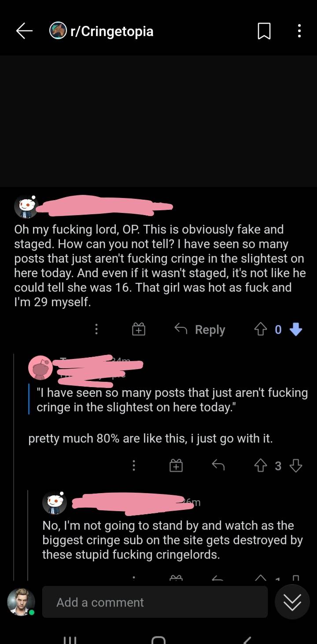This screenshot has width=317, height=644.
Task: Downvote the 80% reply comment
Action: point(296,465)
